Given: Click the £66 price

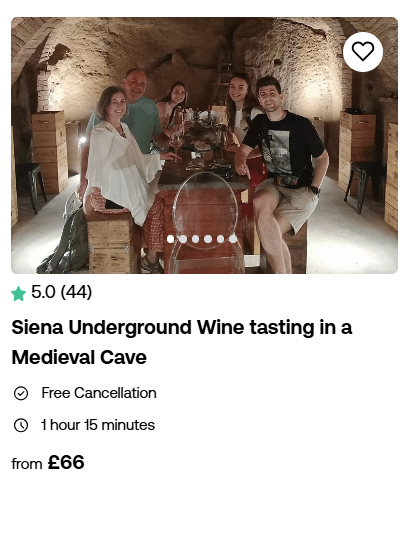Looking at the screenshot, I should (66, 462).
